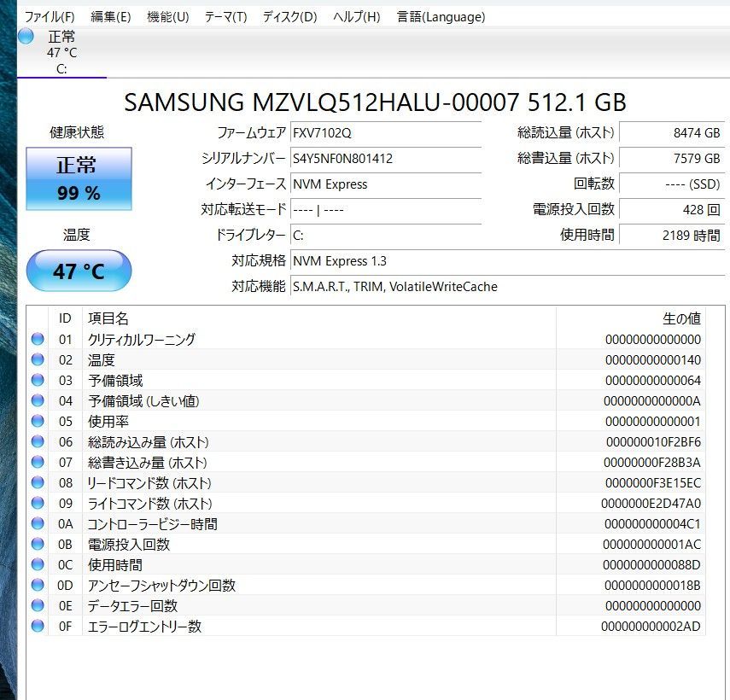Click the status orb for 04 予備領域 (しきい値)
Screen dimensions: 730x700
[38, 400]
